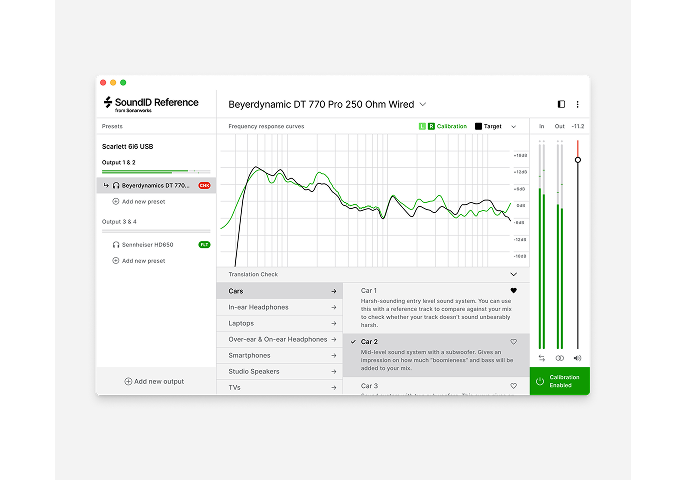Screen dimensions: 686x480
Task: Click the routing arrow icon beside Beyerdynamics preset
Action: tap(106, 186)
